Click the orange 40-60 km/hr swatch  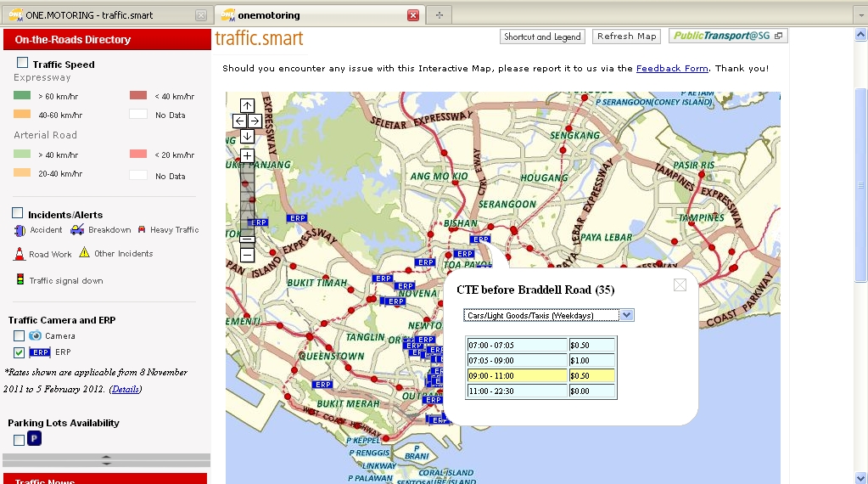tap(22, 114)
